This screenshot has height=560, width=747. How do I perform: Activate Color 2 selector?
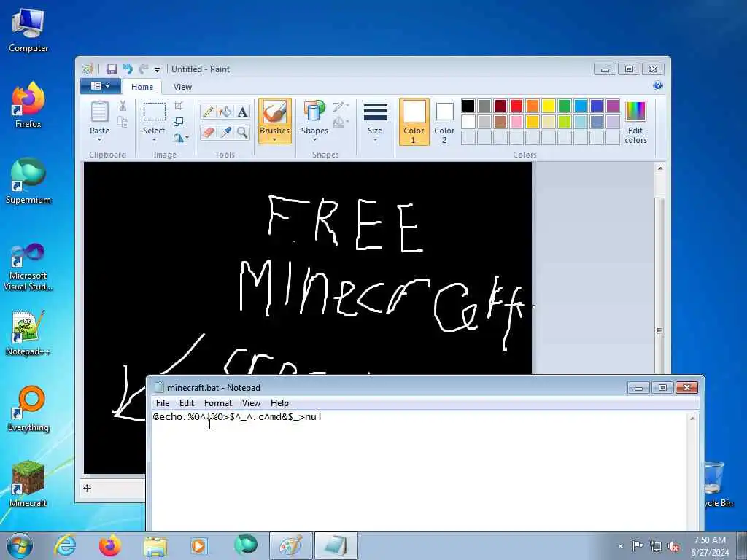point(444,122)
